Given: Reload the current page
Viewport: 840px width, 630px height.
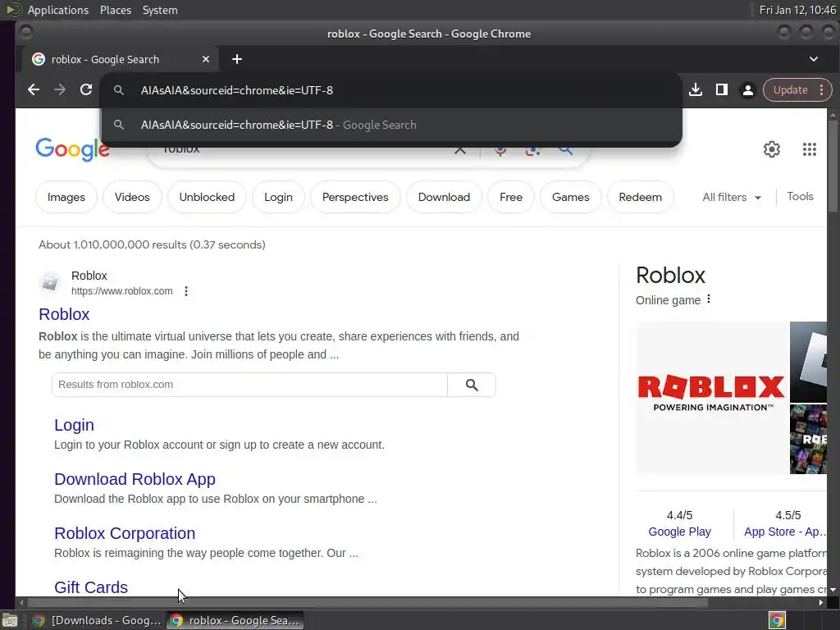Looking at the screenshot, I should tap(85, 90).
